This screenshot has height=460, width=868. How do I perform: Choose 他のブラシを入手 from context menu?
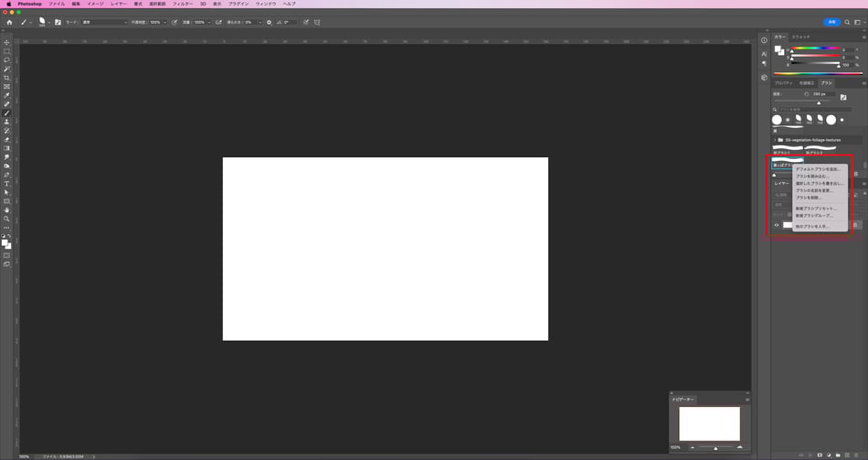[812, 227]
